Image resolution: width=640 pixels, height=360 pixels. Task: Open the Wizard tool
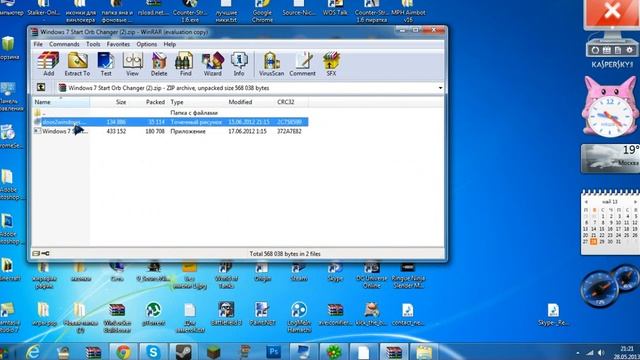(212, 64)
